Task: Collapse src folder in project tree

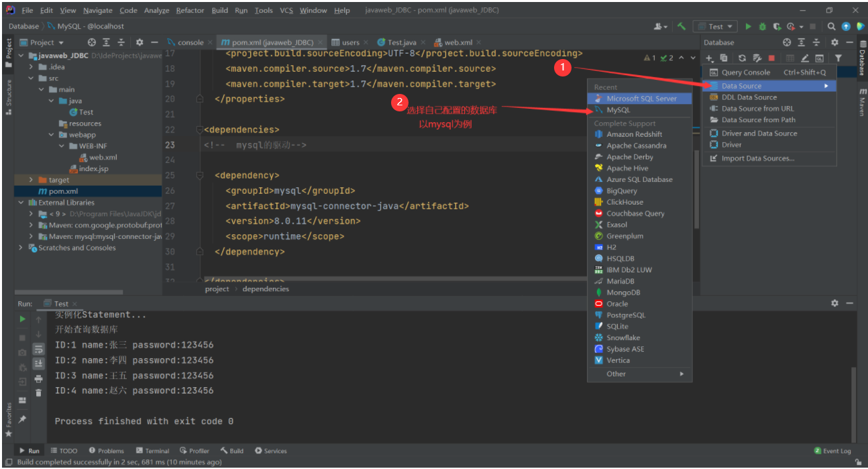Action: click(32, 79)
